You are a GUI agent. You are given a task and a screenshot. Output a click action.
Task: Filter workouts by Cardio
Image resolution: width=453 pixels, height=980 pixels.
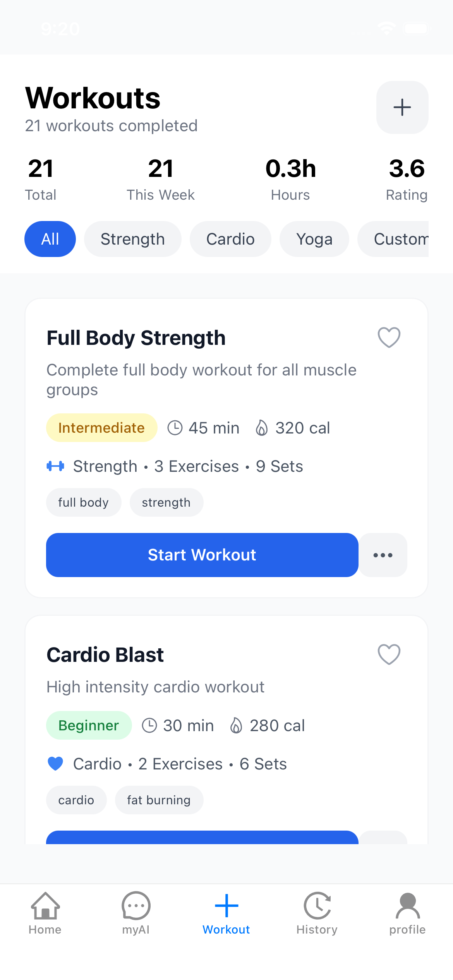point(230,239)
